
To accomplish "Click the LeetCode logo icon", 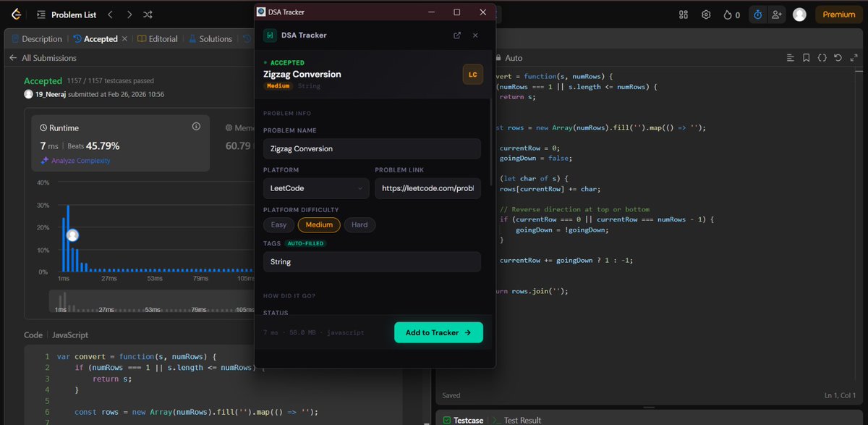I will point(16,14).
